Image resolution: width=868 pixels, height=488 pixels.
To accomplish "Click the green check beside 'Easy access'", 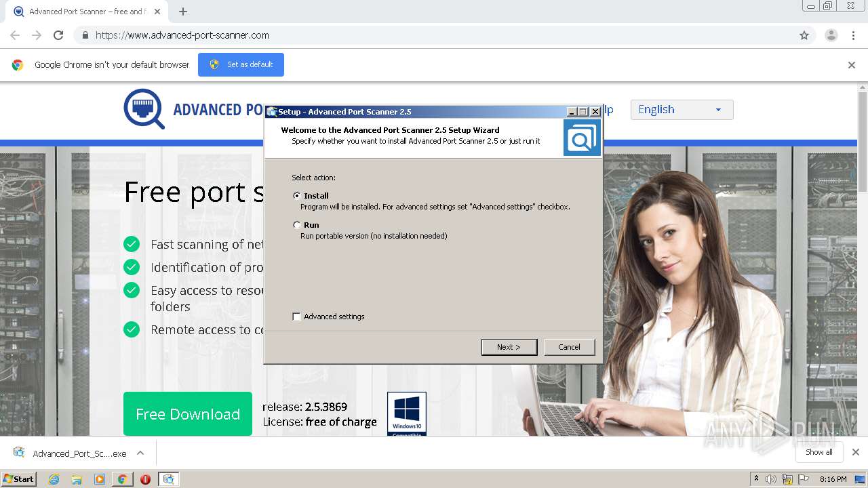I will 132,290.
